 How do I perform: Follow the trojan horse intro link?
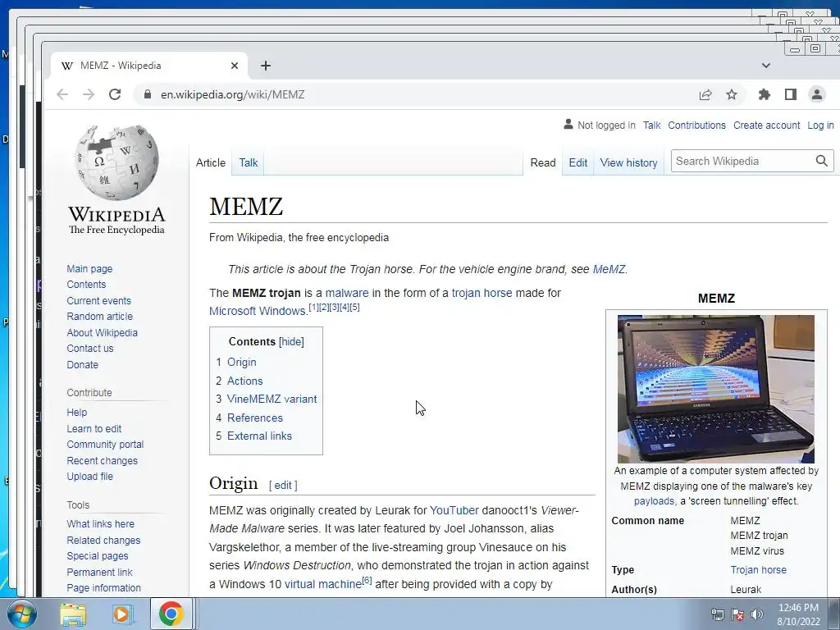tap(482, 293)
